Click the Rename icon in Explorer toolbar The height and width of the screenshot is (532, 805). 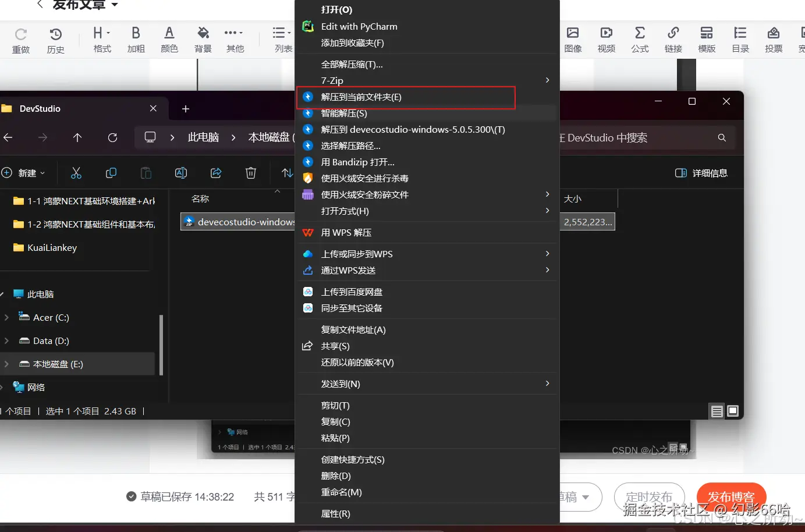pyautogui.click(x=181, y=173)
